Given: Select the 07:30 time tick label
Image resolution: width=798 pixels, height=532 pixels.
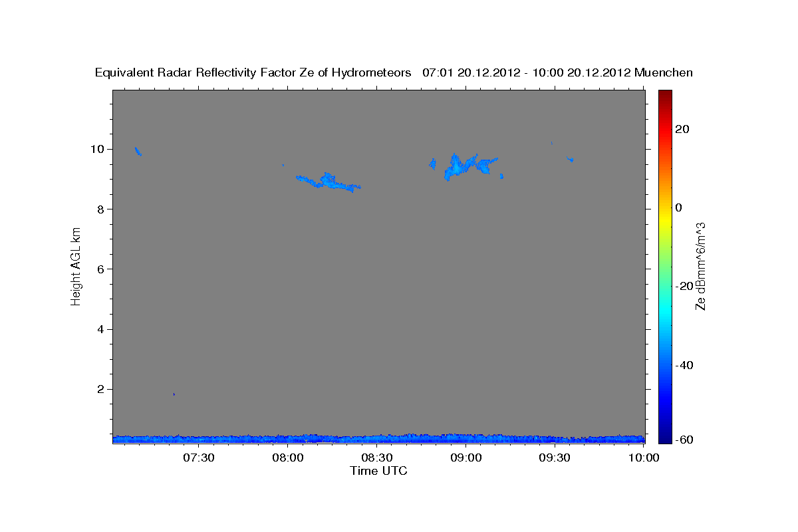Looking at the screenshot, I should coord(199,458).
